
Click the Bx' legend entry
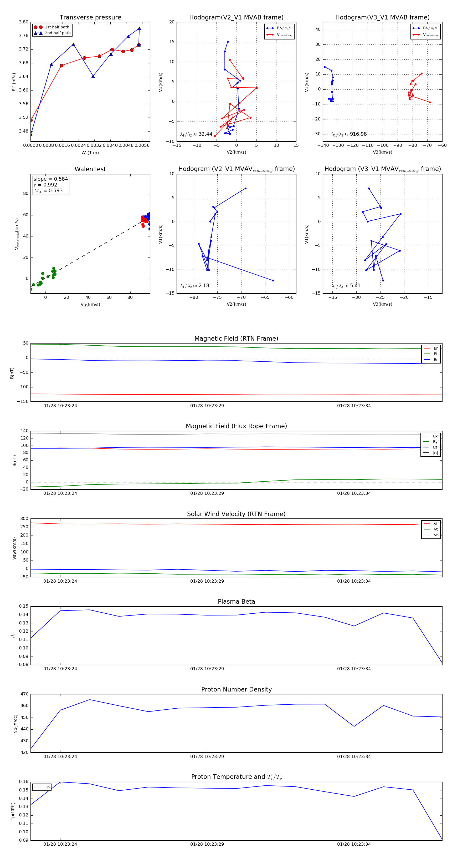(431, 436)
